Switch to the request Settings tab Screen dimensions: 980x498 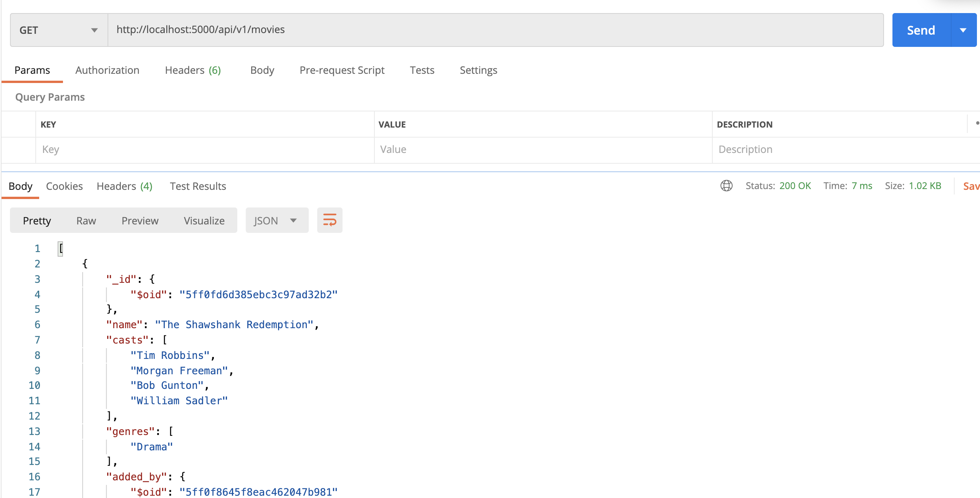(478, 70)
